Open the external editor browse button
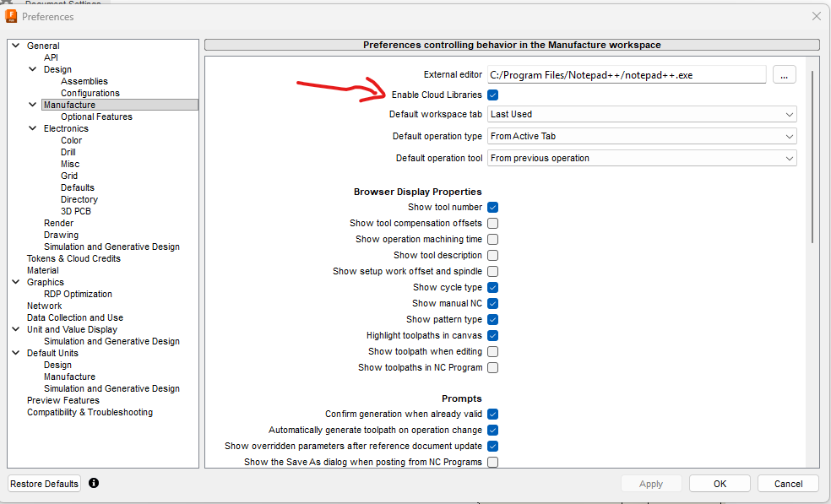831x504 pixels. click(784, 75)
